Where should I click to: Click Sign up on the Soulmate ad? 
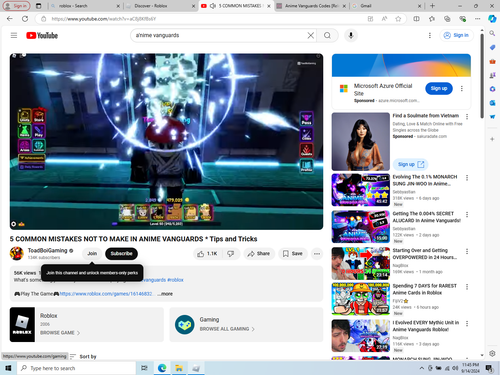pos(410,164)
